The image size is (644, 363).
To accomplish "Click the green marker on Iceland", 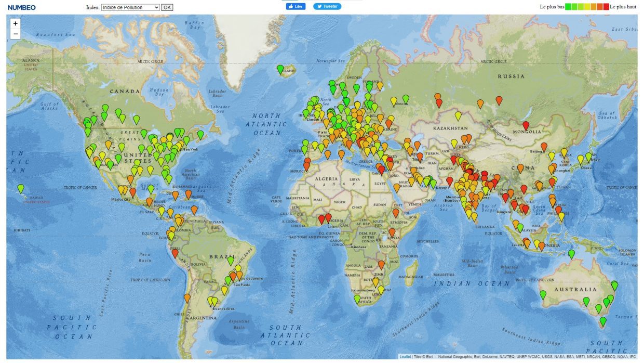I will (280, 69).
